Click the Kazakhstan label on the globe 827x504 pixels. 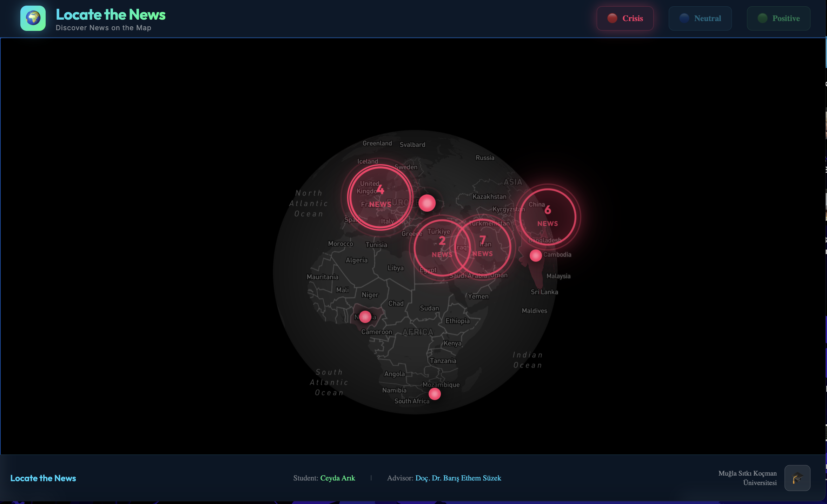(x=489, y=197)
